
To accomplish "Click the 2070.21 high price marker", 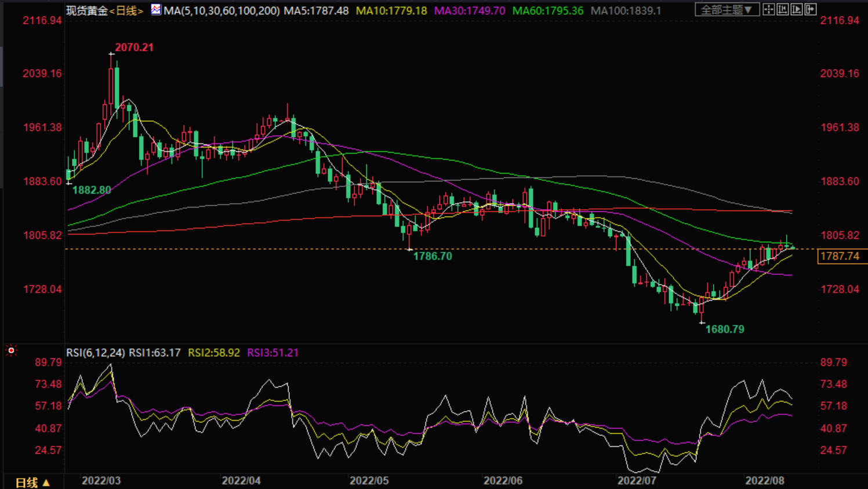I will tap(134, 48).
